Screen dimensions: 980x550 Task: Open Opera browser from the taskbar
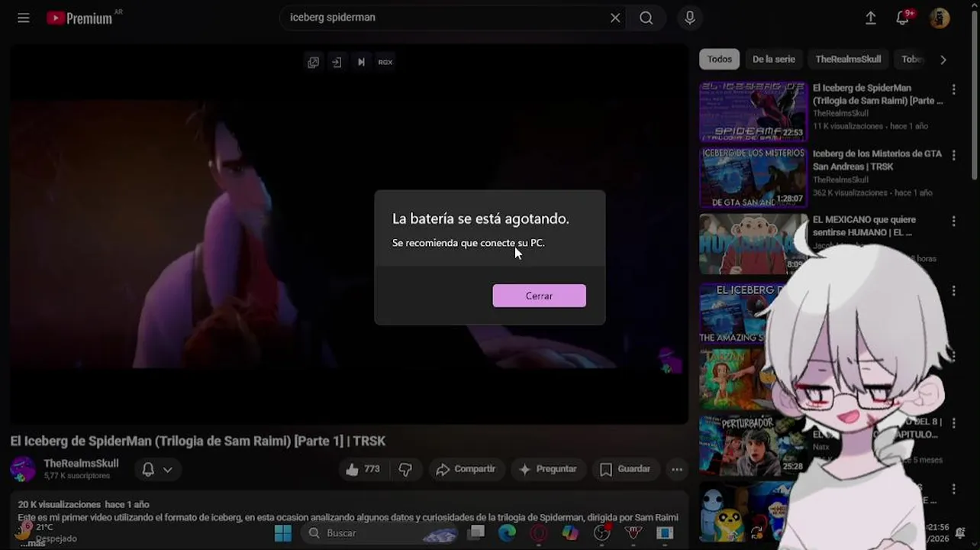539,533
